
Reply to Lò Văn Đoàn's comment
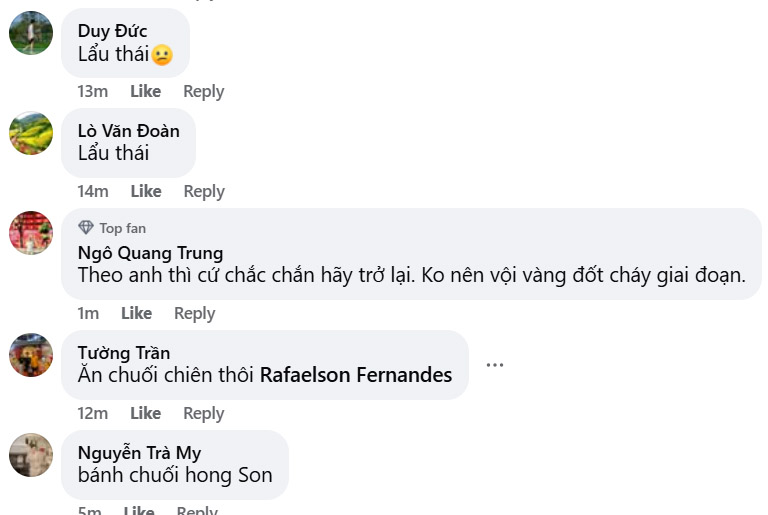[x=203, y=191]
